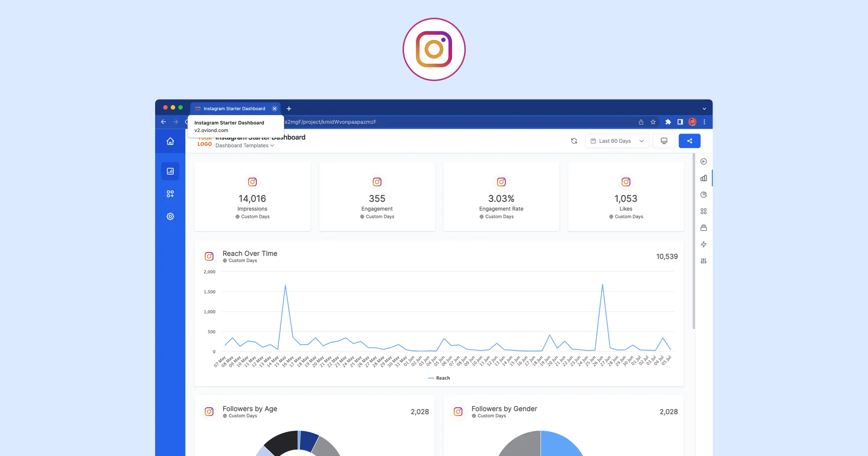This screenshot has height=456, width=868.
Task: Open the Home icon in the sidebar
Action: [170, 141]
